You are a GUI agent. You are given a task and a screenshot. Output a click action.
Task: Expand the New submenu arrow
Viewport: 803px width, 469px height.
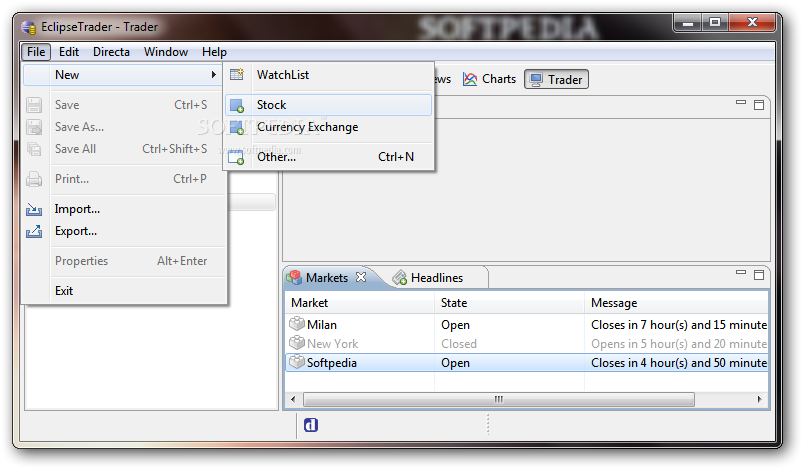pos(214,75)
